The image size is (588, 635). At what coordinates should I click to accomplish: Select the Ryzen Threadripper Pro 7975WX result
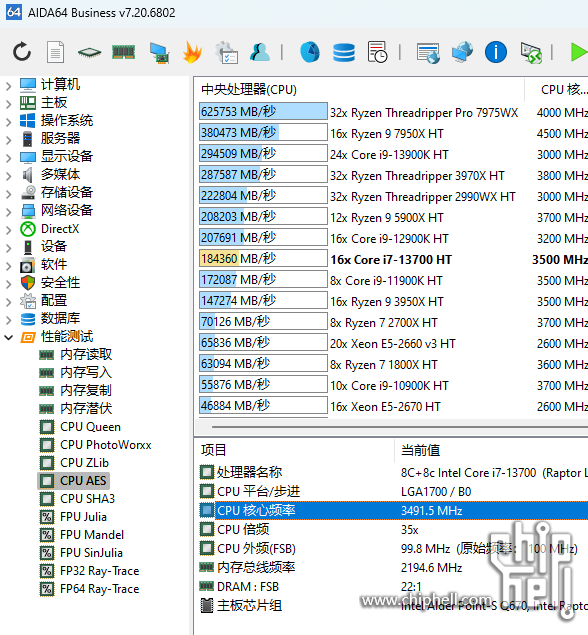tap(424, 113)
